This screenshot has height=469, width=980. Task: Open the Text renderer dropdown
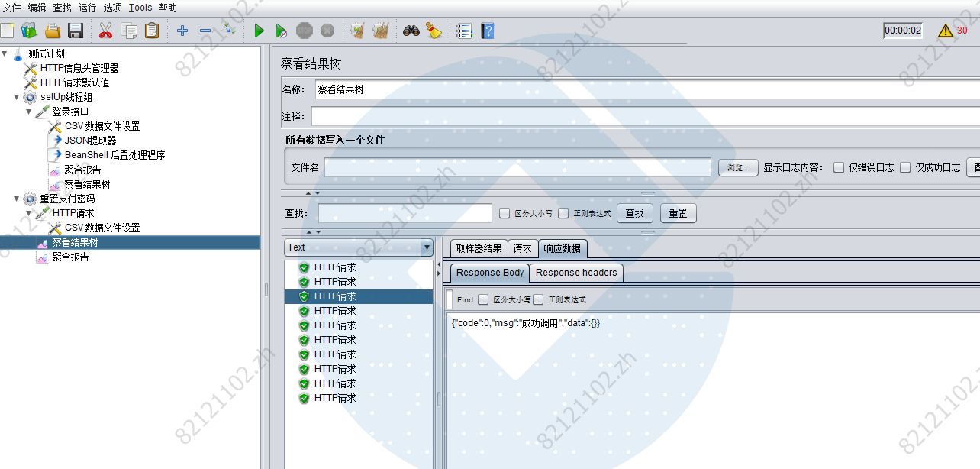tap(359, 247)
